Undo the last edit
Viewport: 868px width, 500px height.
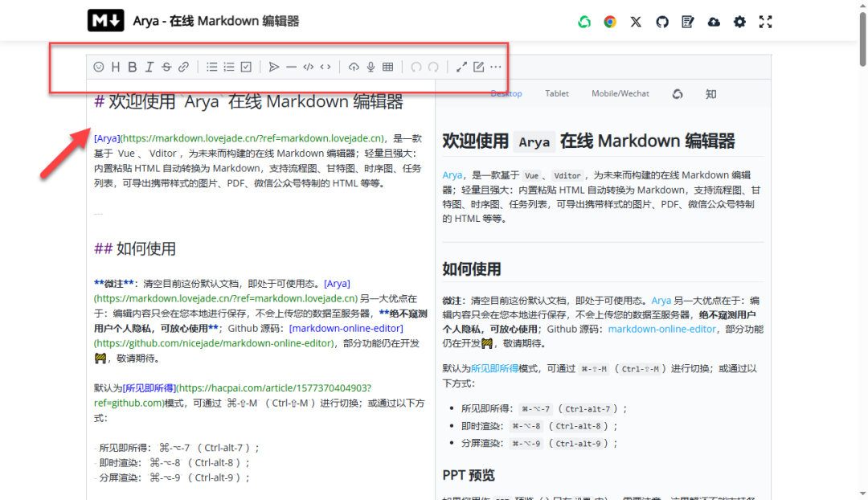[416, 67]
